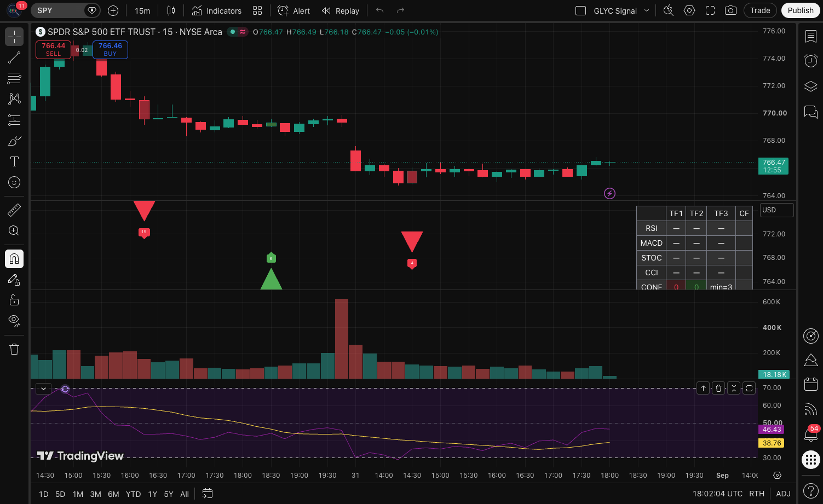Screen dimensions: 823x504
Task: Click the Indicators button
Action: [217, 10]
